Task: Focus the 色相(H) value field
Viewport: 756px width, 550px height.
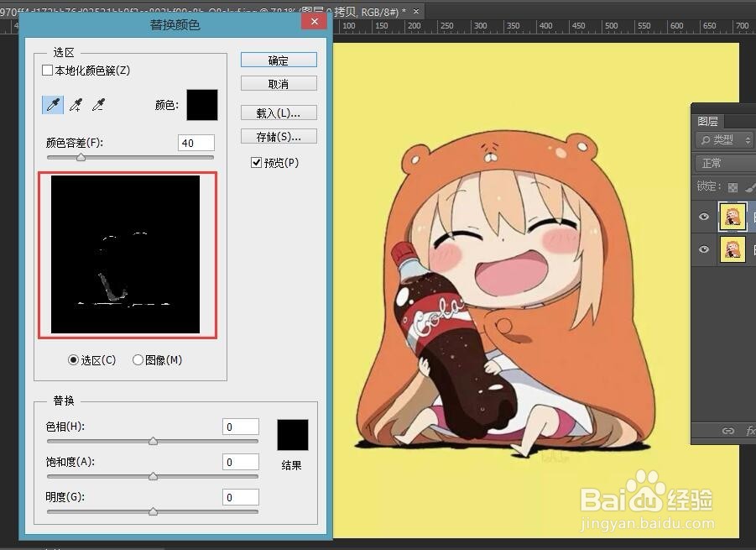Action: (x=241, y=427)
